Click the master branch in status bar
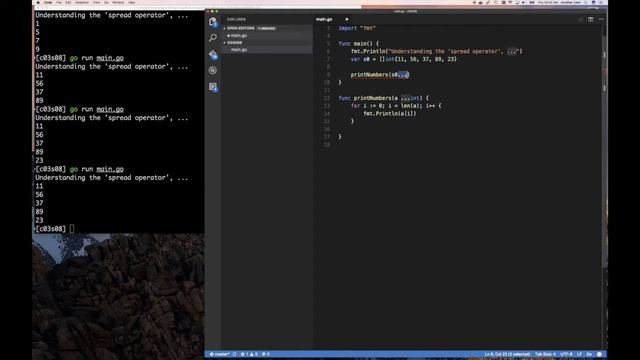The width and height of the screenshot is (640, 360). coord(220,354)
